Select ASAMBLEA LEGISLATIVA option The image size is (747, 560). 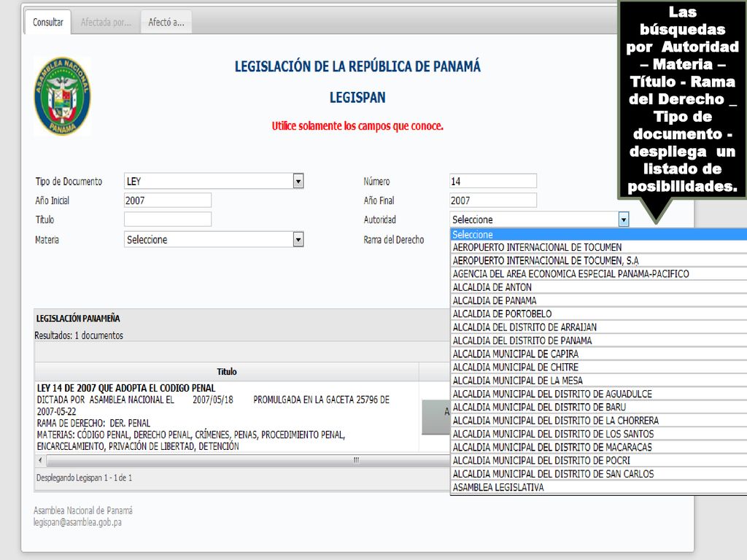tap(599, 487)
